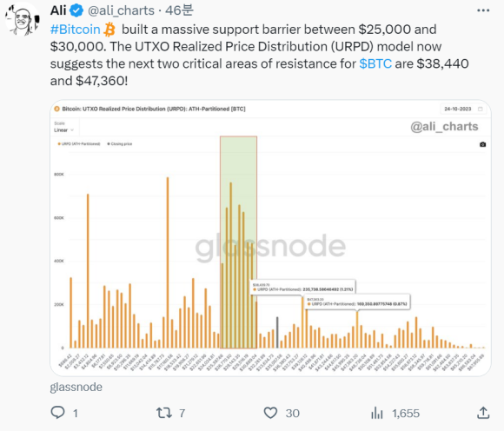Click the orange Bitcoin emoji symbol

click(109, 30)
